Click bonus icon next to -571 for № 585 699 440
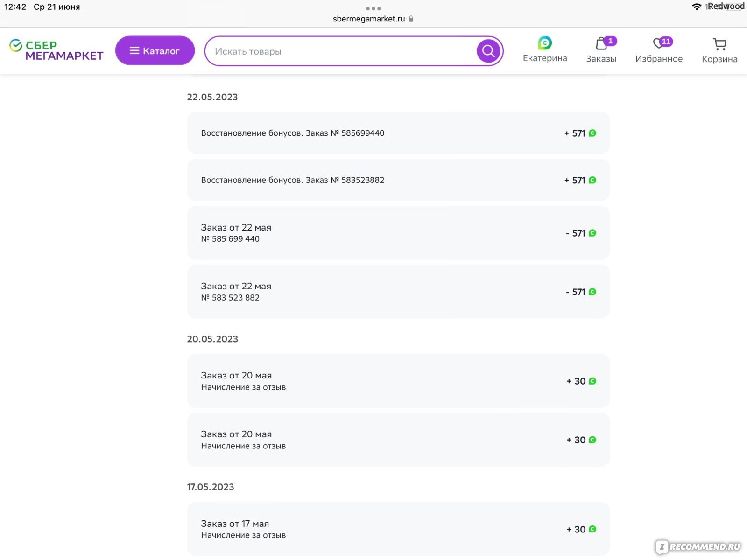747x560 pixels. tap(592, 233)
